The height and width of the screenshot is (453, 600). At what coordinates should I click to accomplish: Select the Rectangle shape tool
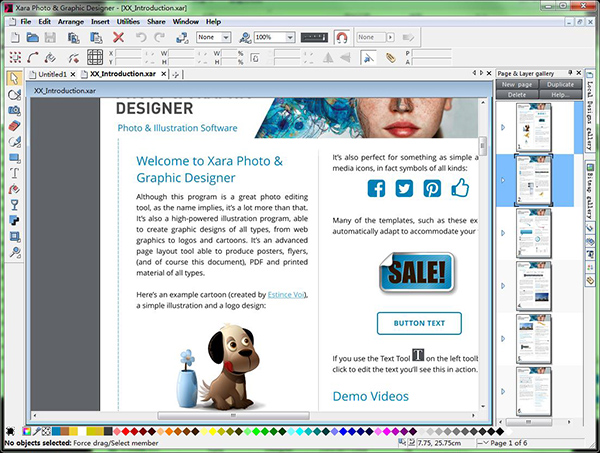click(14, 157)
